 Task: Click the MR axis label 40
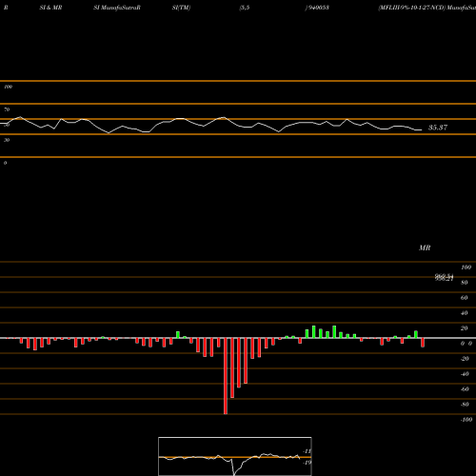(465, 313)
